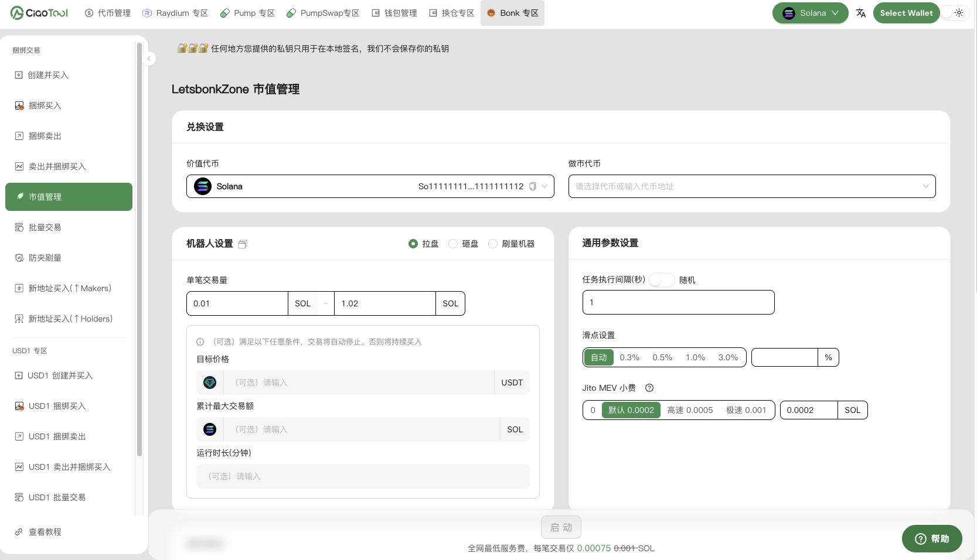Click the CiaoTool logo
This screenshot has width=977, height=560.
click(39, 13)
